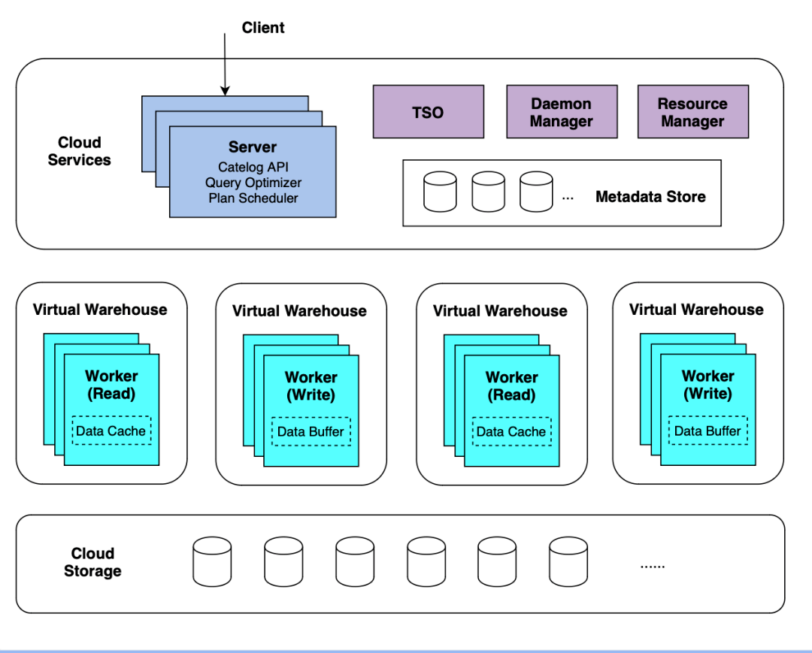Click the Resource Manager box
This screenshot has height=653, width=812.
tap(693, 112)
